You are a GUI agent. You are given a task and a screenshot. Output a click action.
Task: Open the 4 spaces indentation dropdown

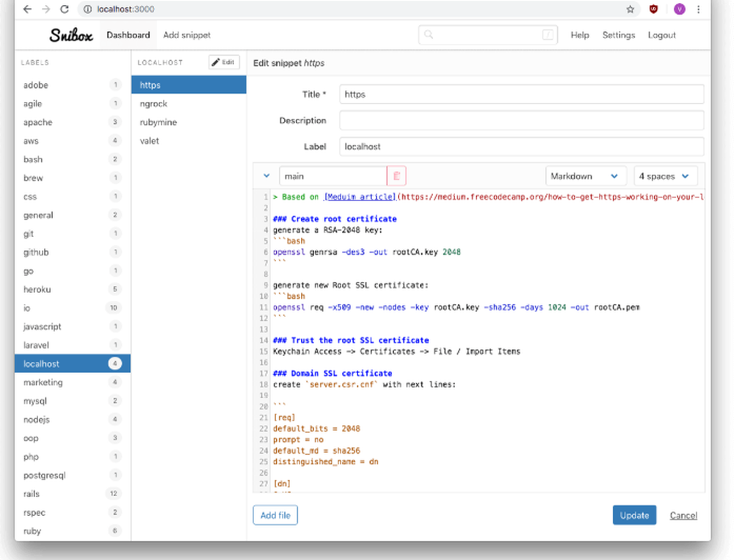[x=665, y=176]
